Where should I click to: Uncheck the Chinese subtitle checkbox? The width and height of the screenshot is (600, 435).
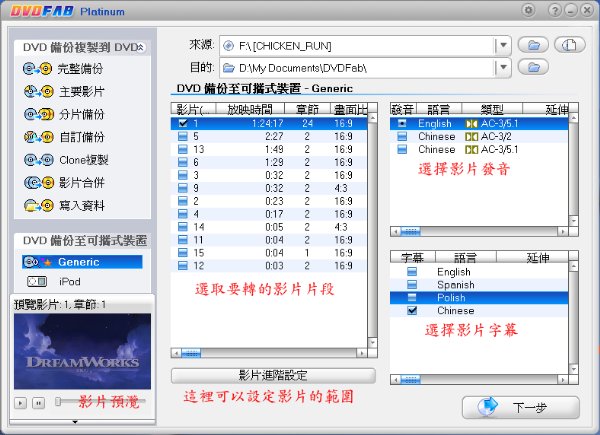coord(412,311)
